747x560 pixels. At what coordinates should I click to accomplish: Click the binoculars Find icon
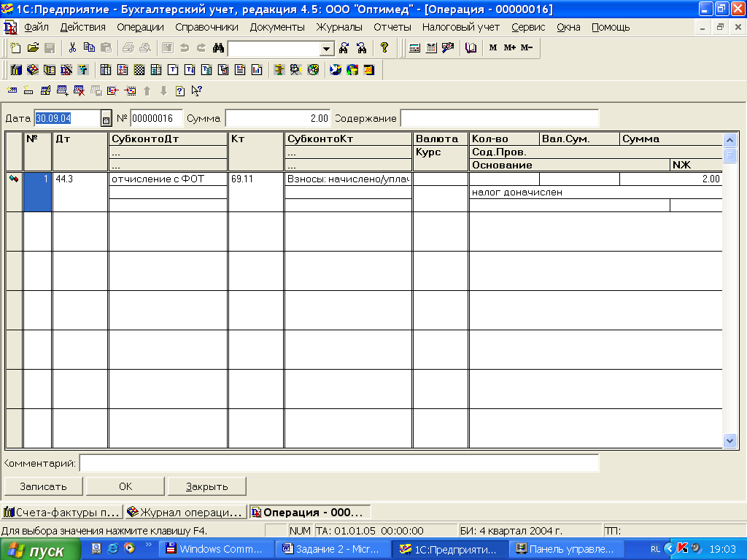point(217,48)
